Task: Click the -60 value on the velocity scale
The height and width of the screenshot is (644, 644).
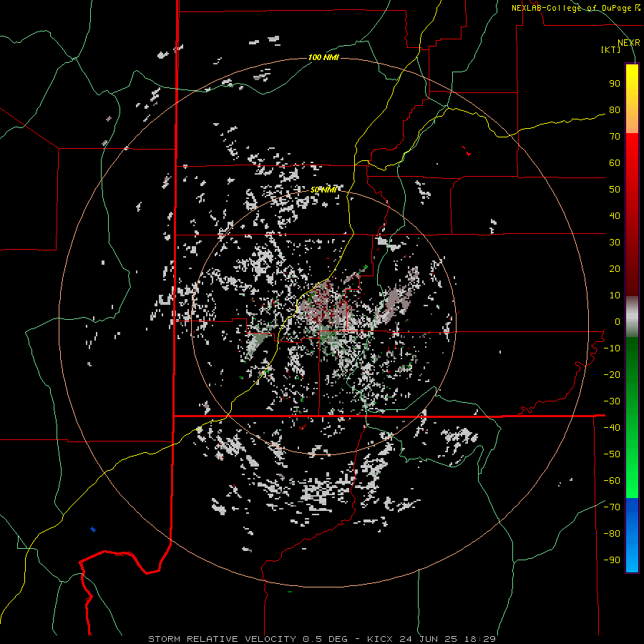Action: 612,481
